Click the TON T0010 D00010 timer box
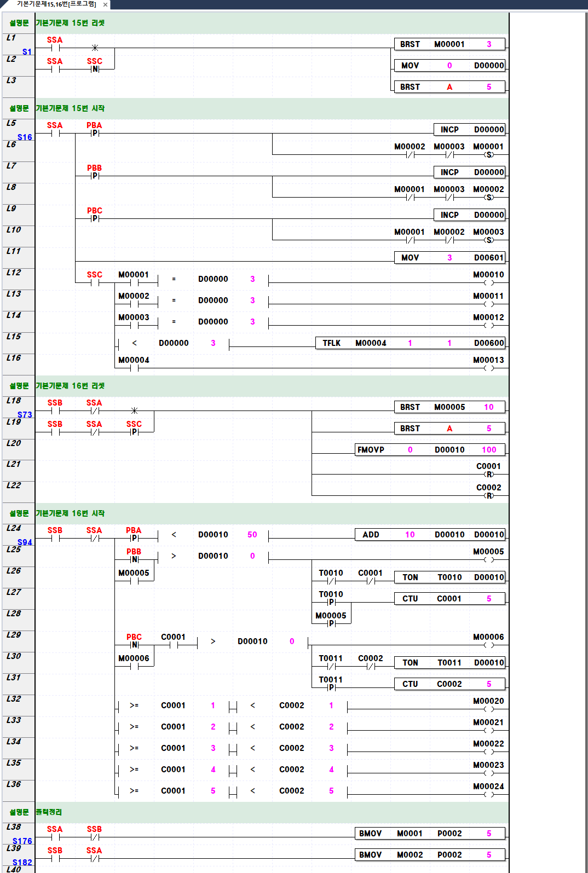The image size is (588, 873). click(449, 577)
